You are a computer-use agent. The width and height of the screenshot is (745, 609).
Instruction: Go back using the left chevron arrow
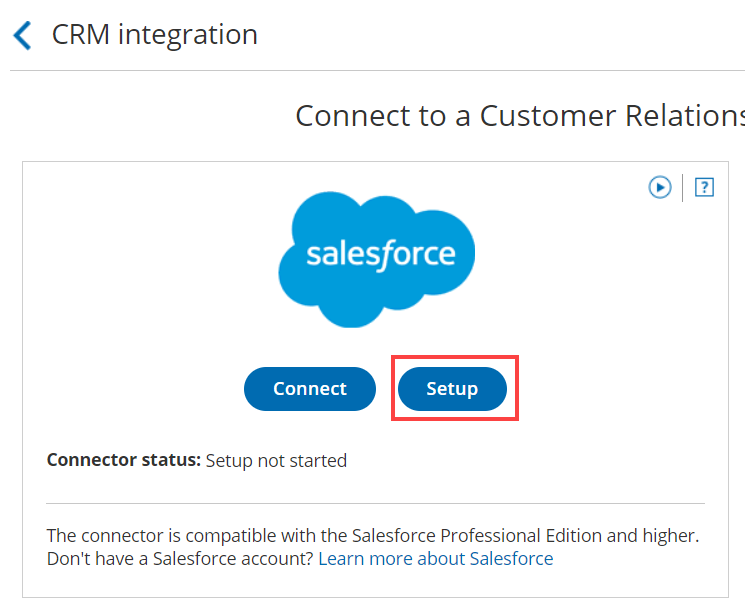(22, 36)
